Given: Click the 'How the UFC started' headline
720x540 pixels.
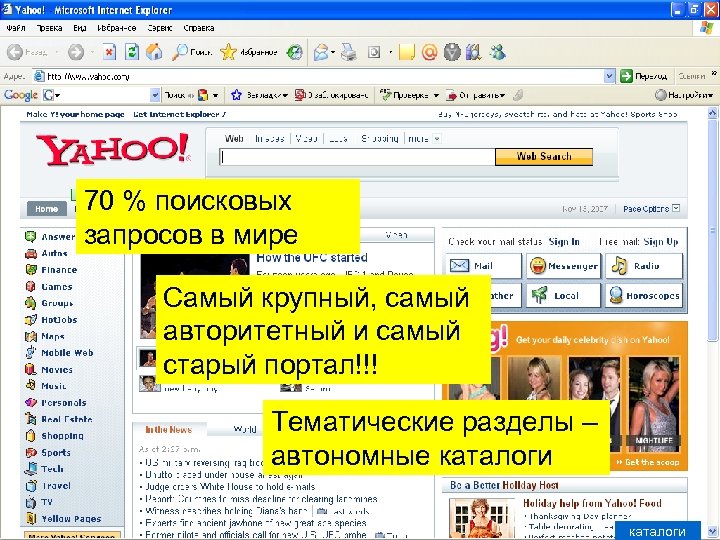Looking at the screenshot, I should coord(312,258).
